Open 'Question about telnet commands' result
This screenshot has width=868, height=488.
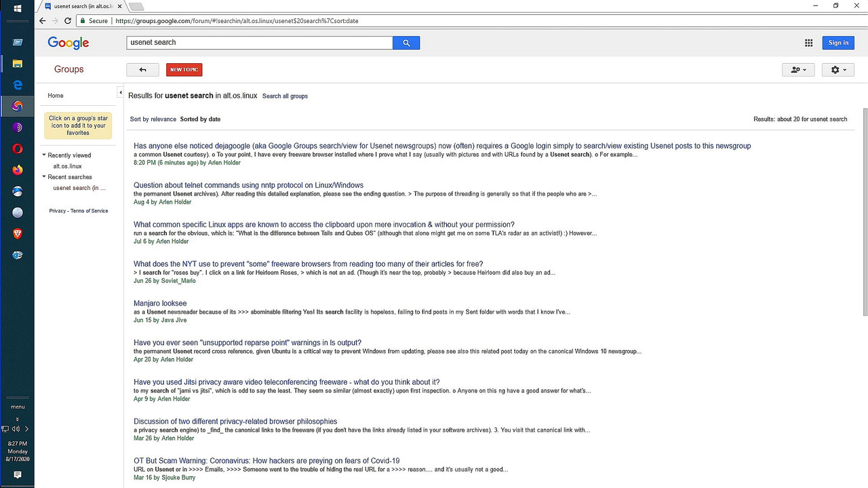[248, 185]
